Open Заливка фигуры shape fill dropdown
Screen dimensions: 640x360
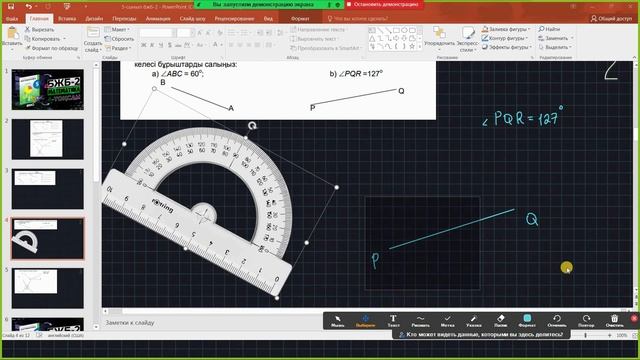506,29
